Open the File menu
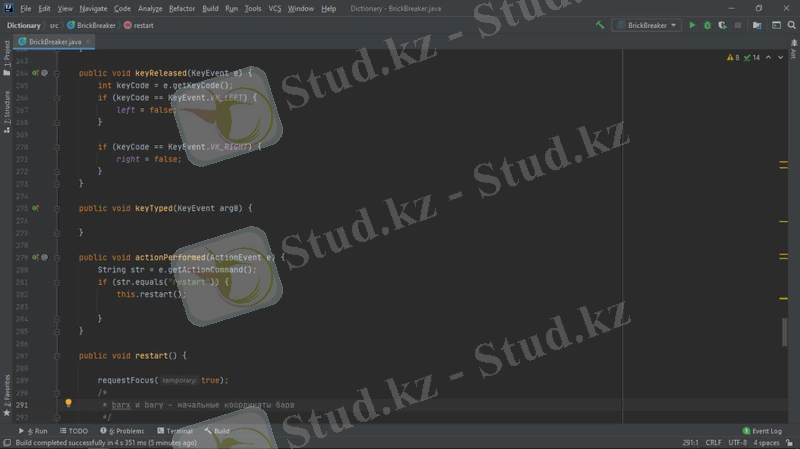 point(26,9)
